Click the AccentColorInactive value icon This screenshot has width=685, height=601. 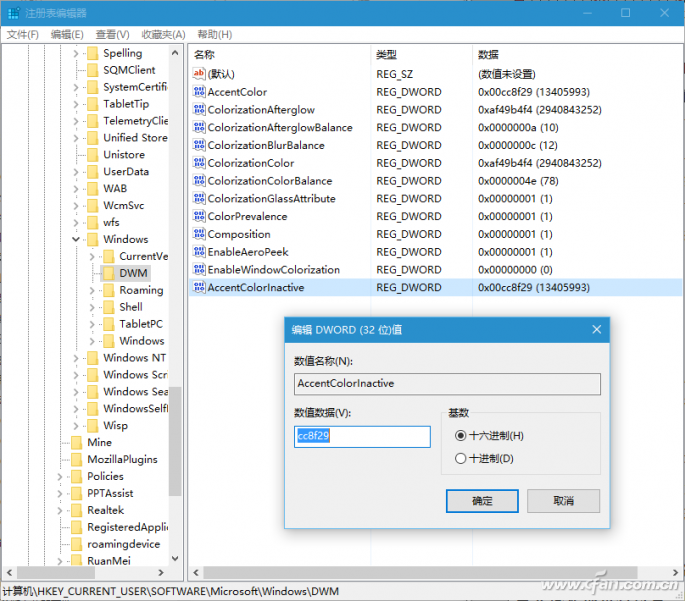click(x=199, y=287)
